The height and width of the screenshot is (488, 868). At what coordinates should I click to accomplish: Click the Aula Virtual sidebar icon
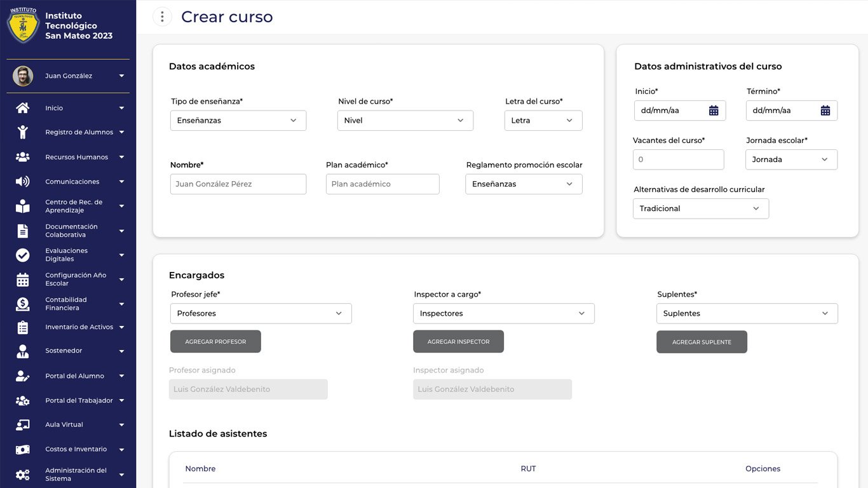[x=23, y=424]
